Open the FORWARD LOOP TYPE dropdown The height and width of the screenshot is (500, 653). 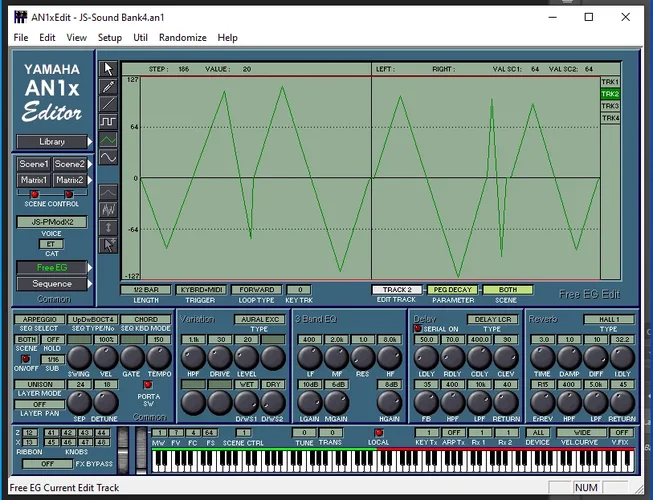point(257,289)
